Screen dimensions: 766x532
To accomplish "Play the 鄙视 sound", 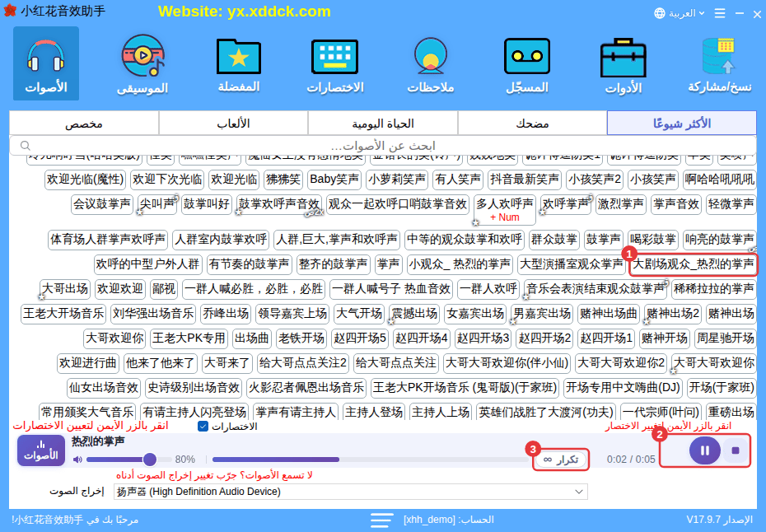I will 164,289.
